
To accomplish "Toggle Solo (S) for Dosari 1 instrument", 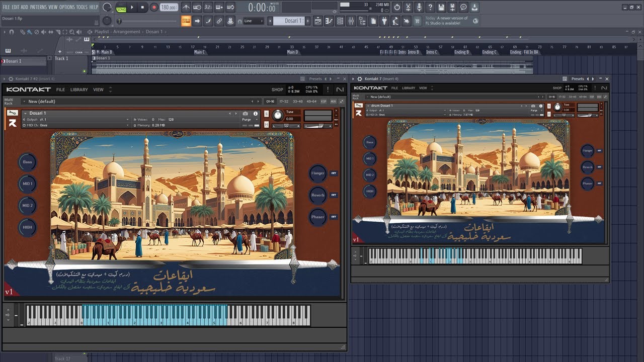I will 266,114.
